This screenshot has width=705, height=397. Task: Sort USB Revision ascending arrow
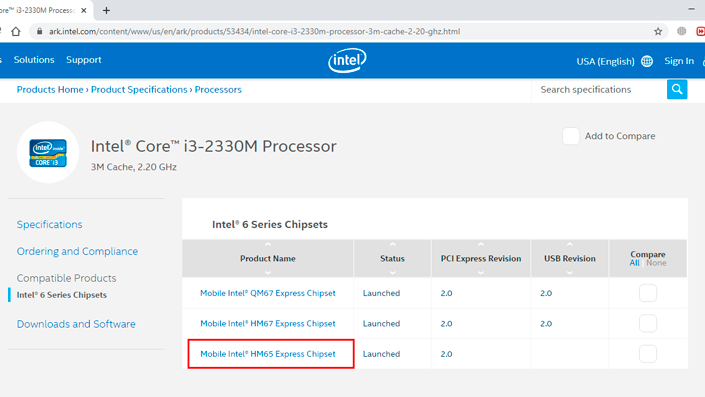tap(570, 245)
